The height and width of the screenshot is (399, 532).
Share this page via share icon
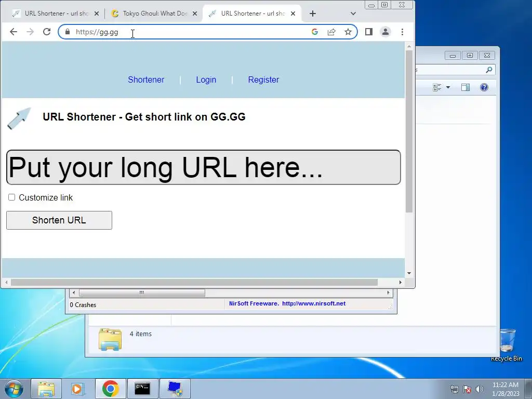coord(331,32)
